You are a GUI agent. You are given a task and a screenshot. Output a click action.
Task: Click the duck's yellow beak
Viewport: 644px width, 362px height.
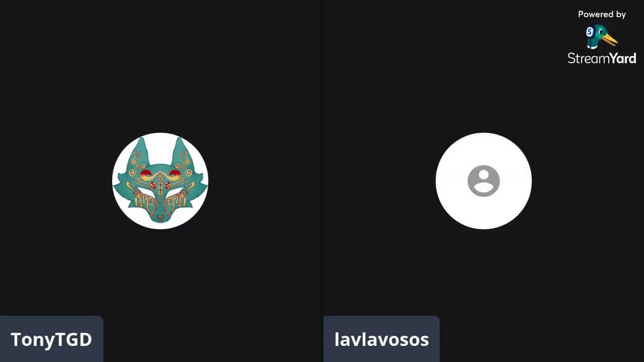[x=611, y=39]
